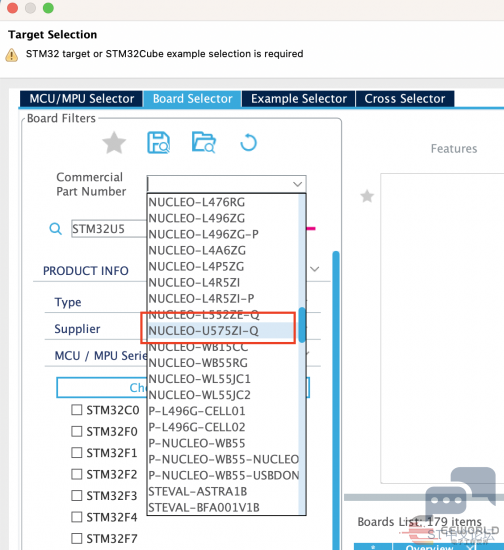Click the warning triangle icon near the message
The height and width of the screenshot is (550, 504).
(12, 55)
